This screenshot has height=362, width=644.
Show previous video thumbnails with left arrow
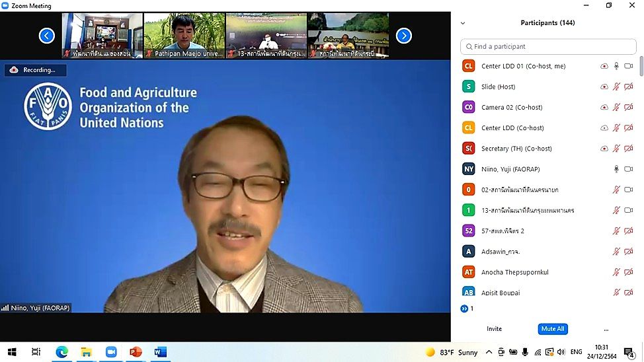pos(47,36)
